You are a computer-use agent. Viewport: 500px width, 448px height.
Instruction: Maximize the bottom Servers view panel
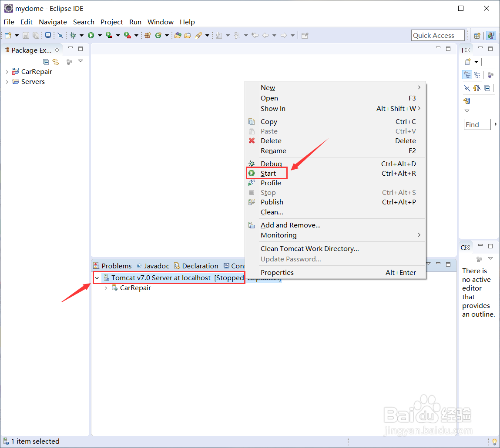[448, 264]
